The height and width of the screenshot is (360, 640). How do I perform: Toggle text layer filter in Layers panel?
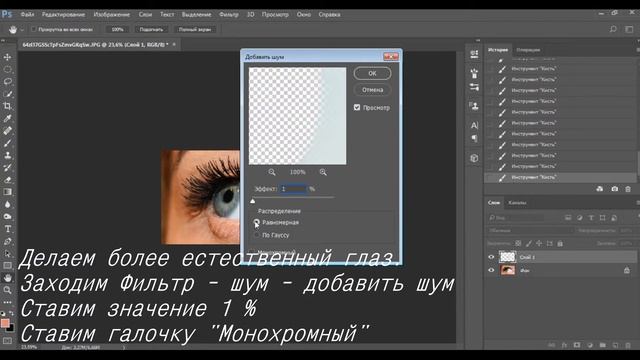[591, 218]
